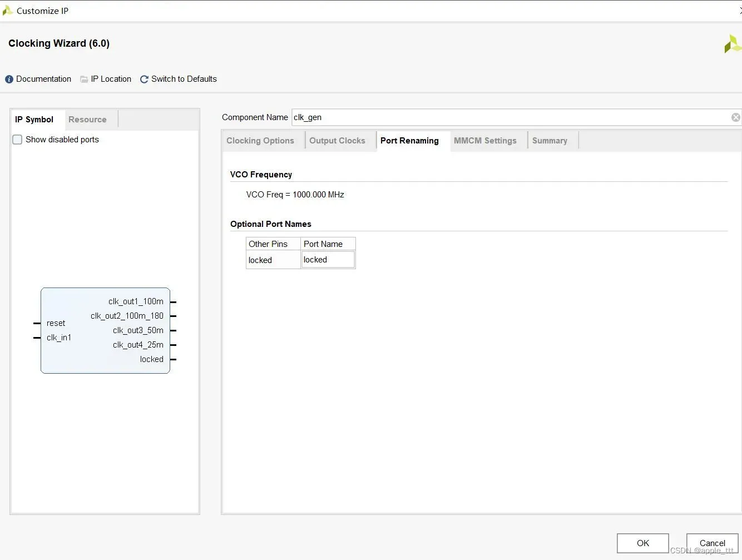Click the Optional Port Names heading
Screen dimensions: 742x560
(271, 224)
